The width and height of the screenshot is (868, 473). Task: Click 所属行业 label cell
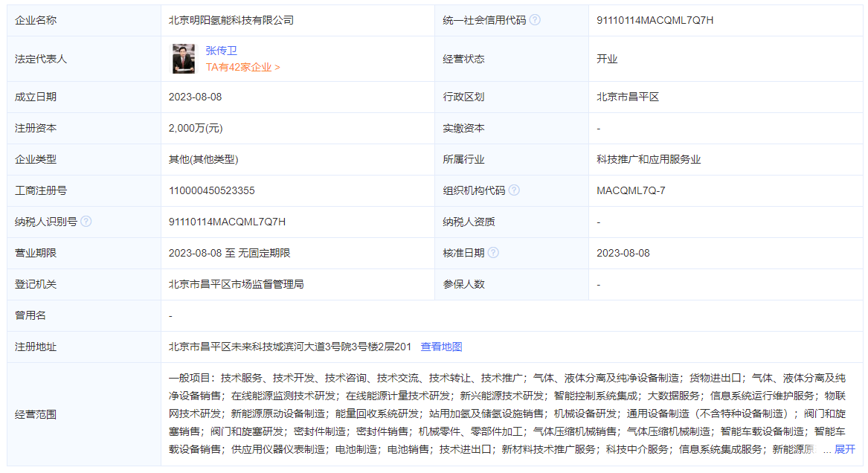click(x=512, y=159)
